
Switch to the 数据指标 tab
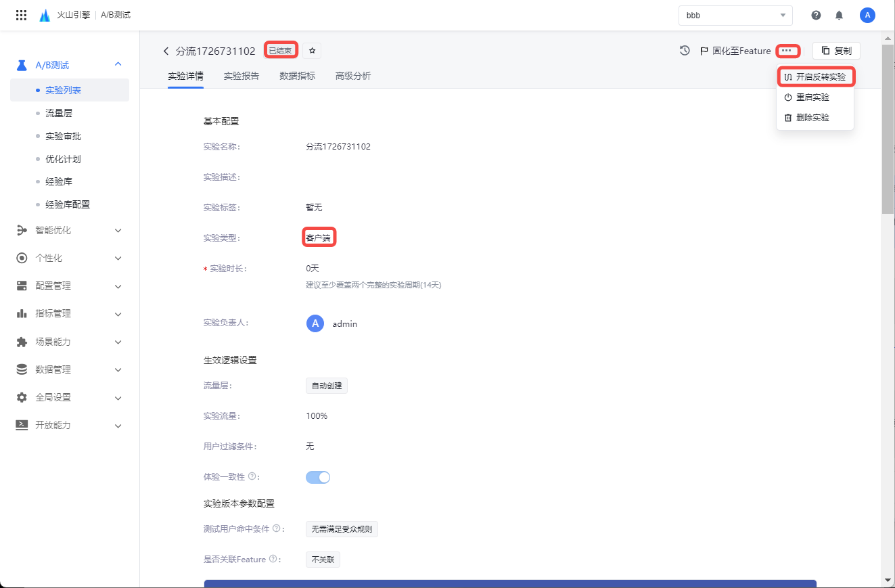click(x=298, y=76)
